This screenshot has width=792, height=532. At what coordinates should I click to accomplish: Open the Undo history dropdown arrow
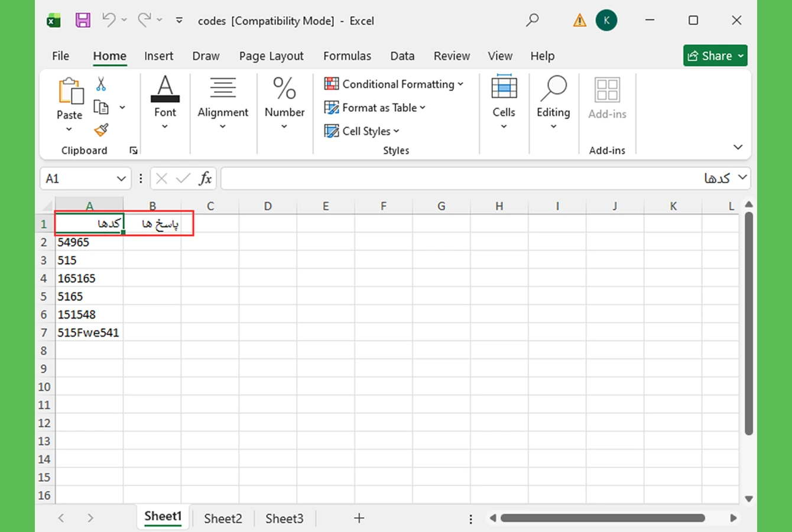[124, 20]
